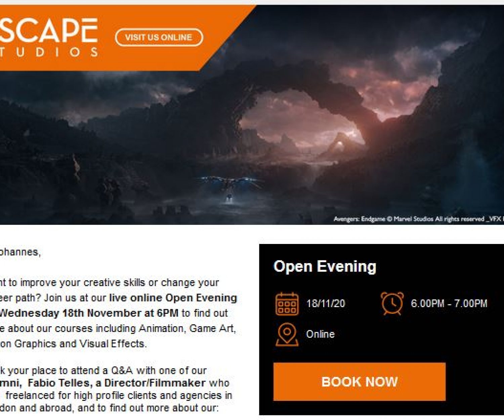Click the bold 'live online Open Evening' text
The height and width of the screenshot is (420, 504).
pyautogui.click(x=173, y=298)
